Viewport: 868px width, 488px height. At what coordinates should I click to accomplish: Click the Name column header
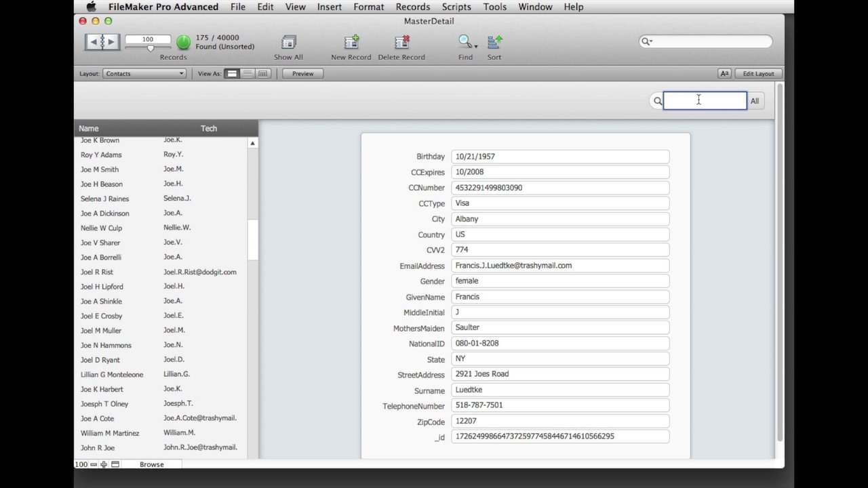coord(88,128)
